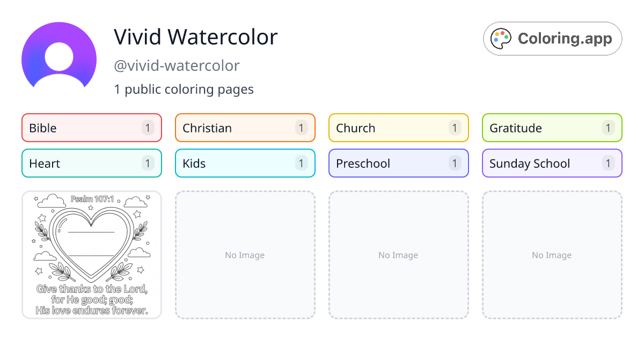Click the middle No Image placeholder

coord(399,255)
